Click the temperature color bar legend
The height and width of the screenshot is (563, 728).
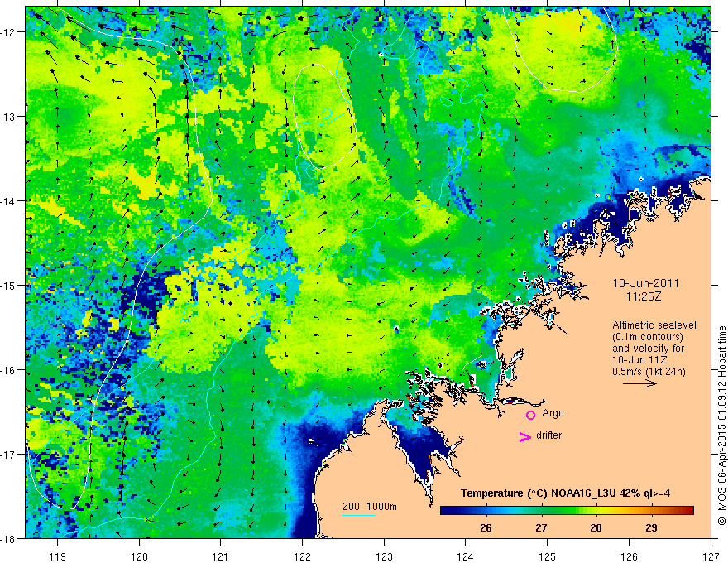(567, 510)
